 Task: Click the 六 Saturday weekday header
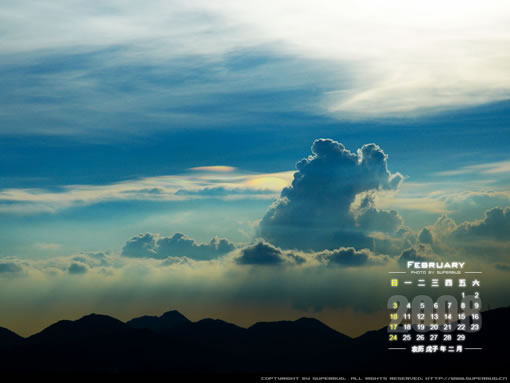[x=476, y=283]
